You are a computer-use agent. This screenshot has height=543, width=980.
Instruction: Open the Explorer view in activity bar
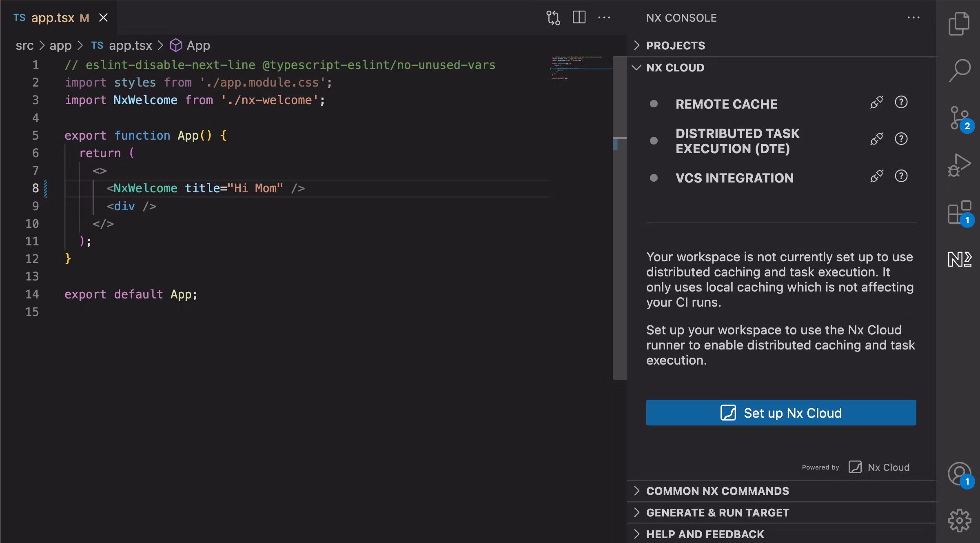click(x=959, y=24)
